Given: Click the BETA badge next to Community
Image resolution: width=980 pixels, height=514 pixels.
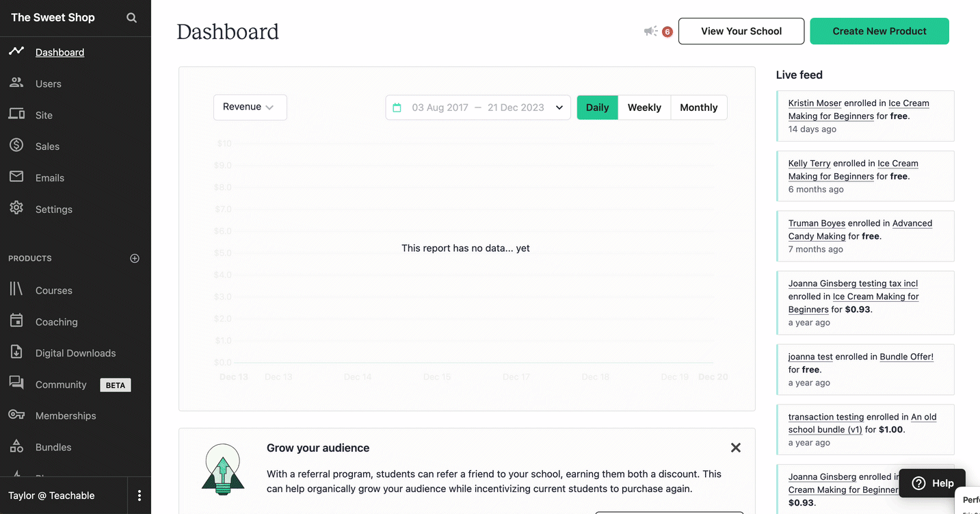Looking at the screenshot, I should coord(116,385).
